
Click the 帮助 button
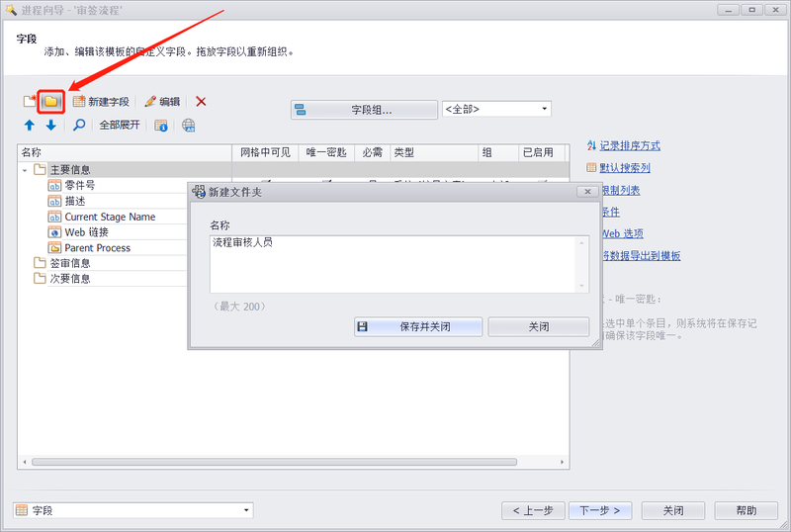747,511
